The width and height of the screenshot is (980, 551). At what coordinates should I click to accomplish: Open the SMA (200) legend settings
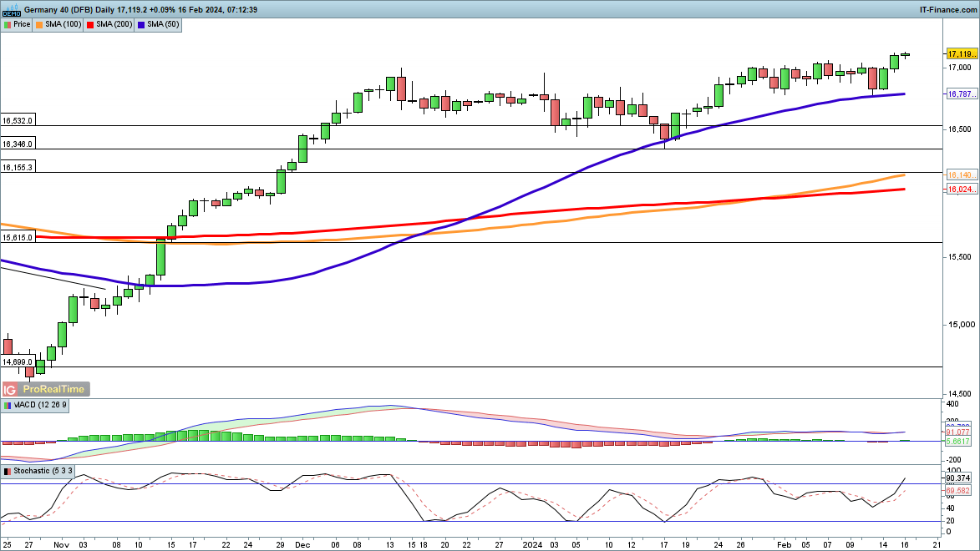tap(109, 24)
